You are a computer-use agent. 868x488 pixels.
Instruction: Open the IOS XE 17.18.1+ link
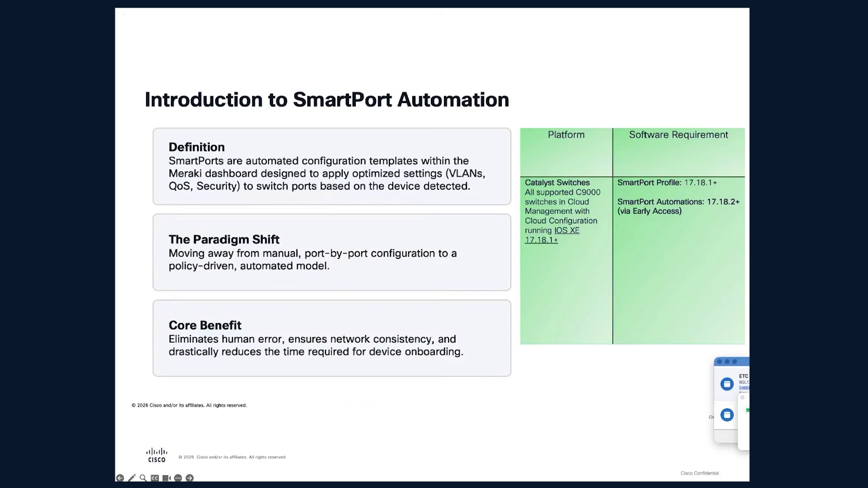(552, 235)
